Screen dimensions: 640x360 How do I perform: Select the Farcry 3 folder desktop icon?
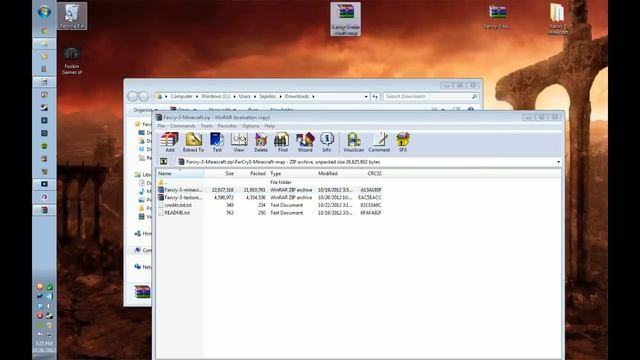tap(558, 18)
